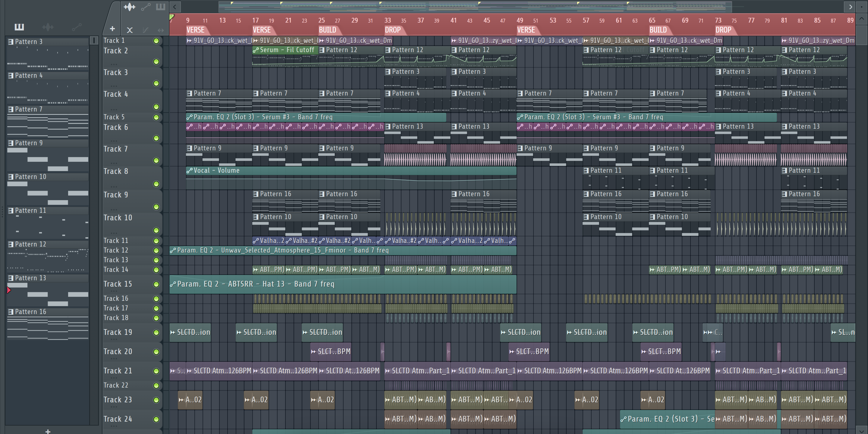Image resolution: width=868 pixels, height=434 pixels.
Task: Select the pattern clip focus piano icon
Action: point(160,7)
